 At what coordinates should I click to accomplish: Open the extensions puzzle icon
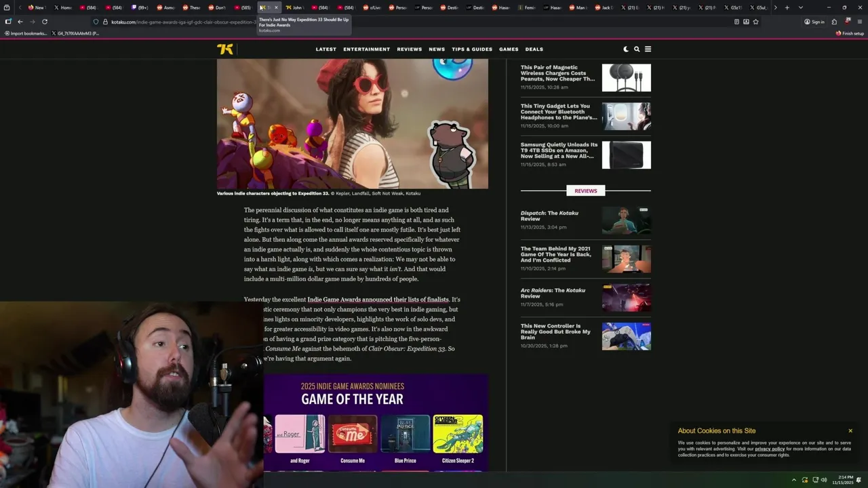tap(834, 22)
